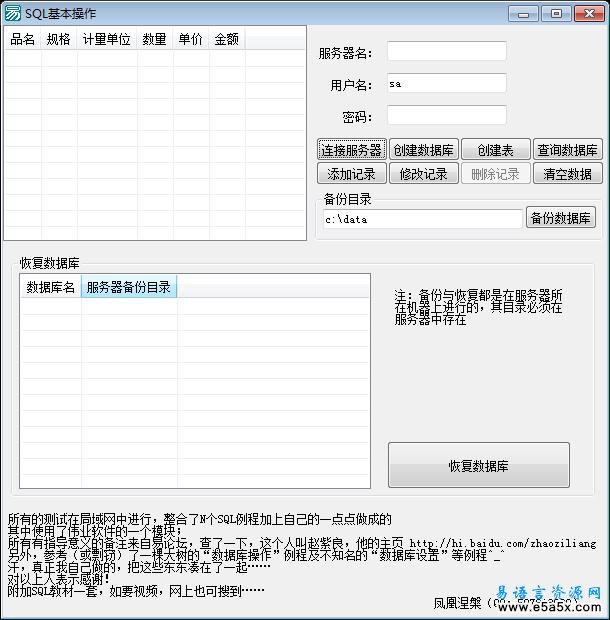Select the 计量单位 column header
This screenshot has width=610, height=620.
[x=107, y=39]
